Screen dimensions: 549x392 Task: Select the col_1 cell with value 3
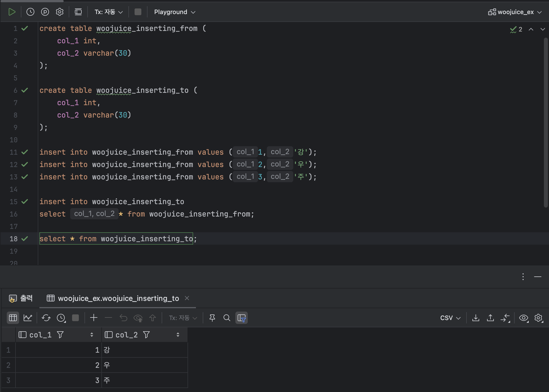point(59,380)
